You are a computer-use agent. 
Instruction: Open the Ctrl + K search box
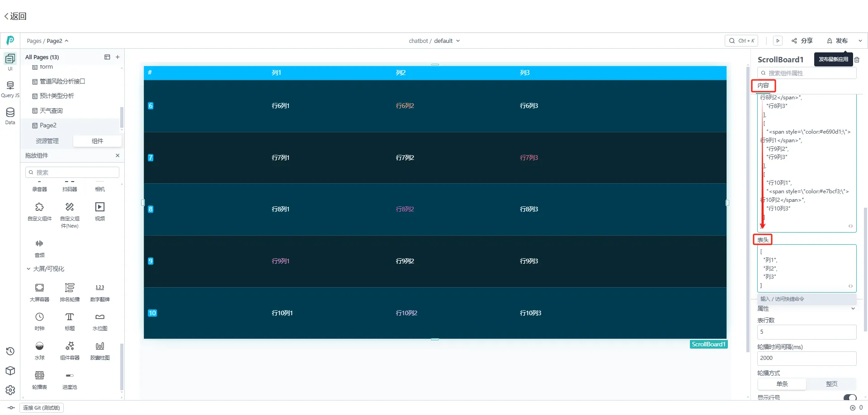coord(741,41)
